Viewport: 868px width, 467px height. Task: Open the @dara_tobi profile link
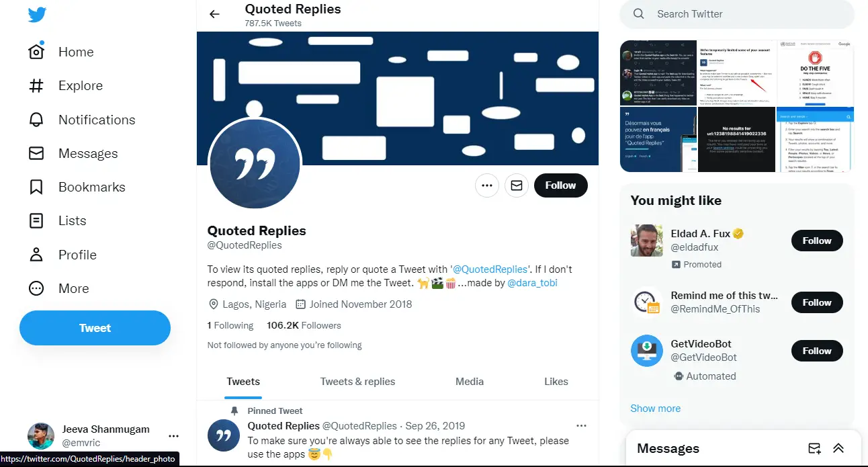[x=532, y=283]
